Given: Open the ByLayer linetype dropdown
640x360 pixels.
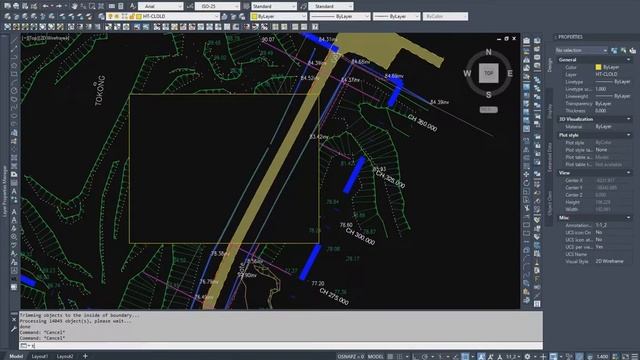Looking at the screenshot, I should pos(340,16).
